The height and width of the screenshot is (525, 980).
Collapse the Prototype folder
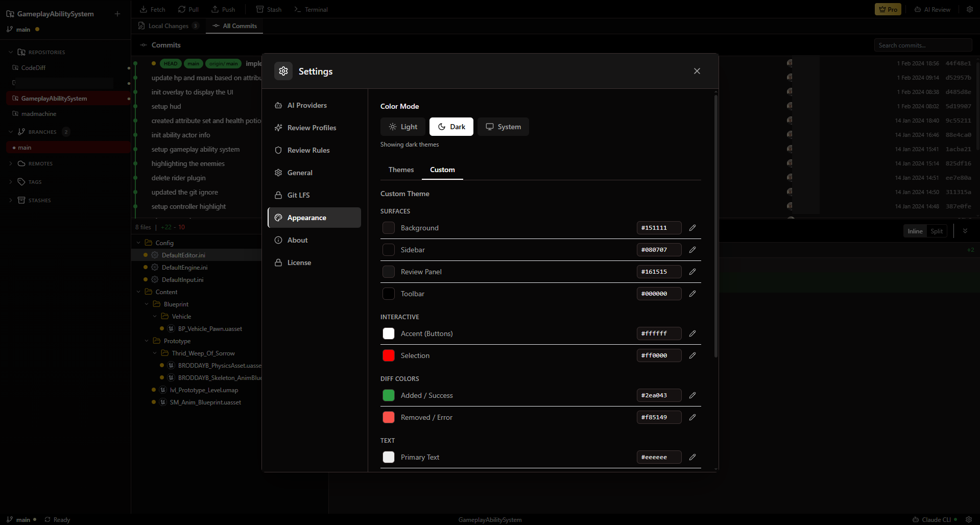(x=147, y=341)
